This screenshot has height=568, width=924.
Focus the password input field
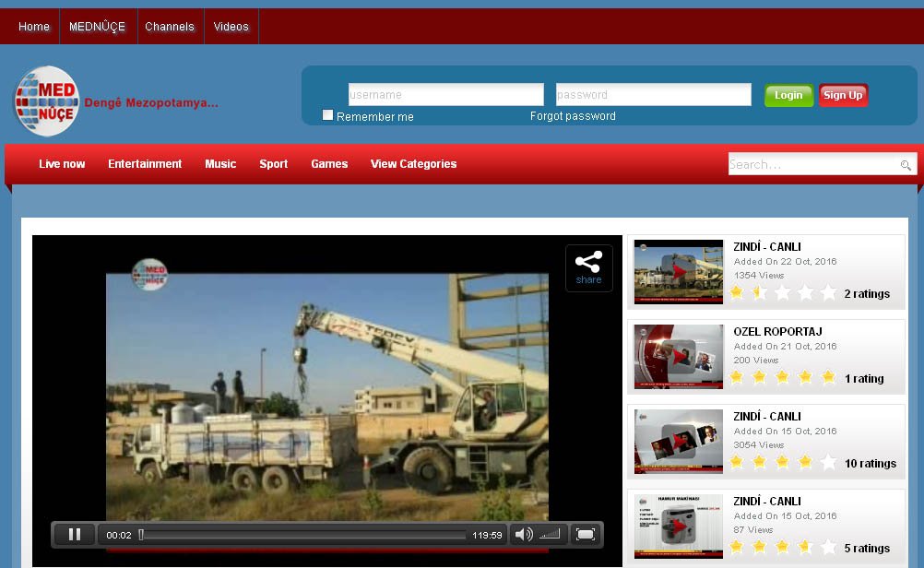coord(654,94)
